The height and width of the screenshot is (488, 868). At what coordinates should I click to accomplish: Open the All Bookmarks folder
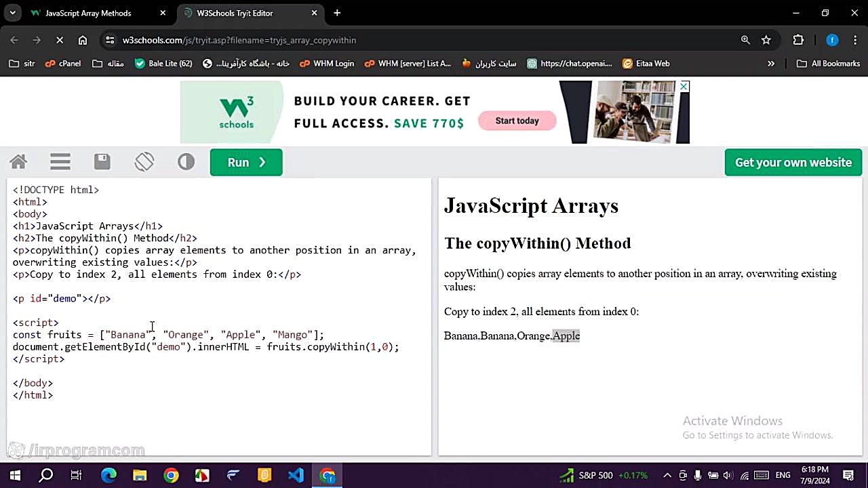828,63
